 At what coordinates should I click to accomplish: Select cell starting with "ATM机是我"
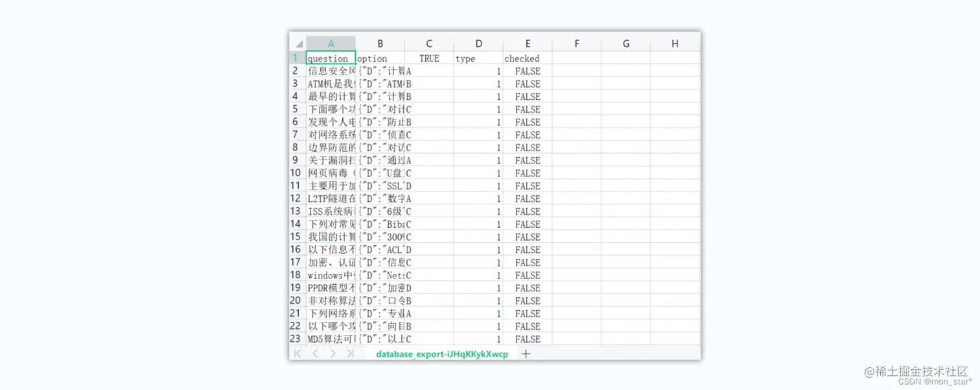(331, 84)
